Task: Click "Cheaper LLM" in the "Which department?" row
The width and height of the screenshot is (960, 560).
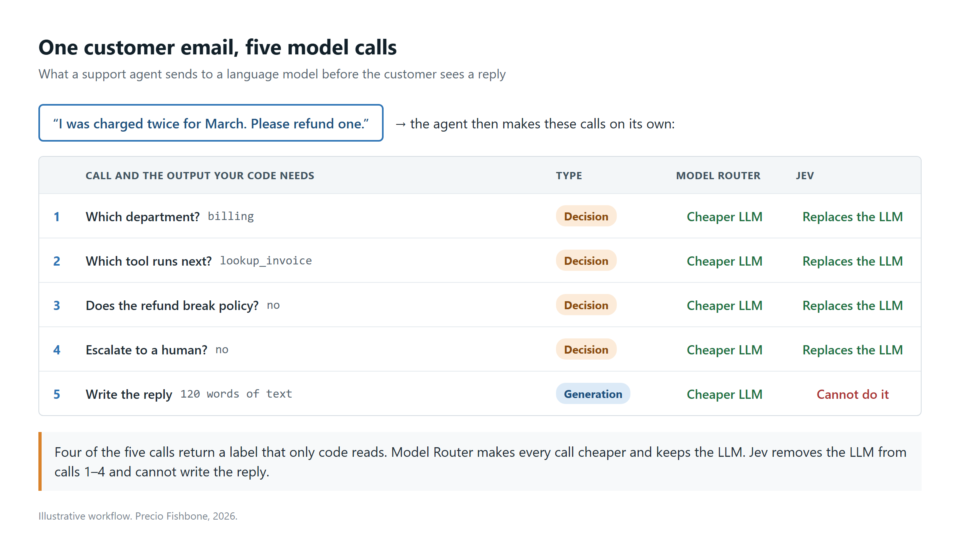Action: click(724, 216)
